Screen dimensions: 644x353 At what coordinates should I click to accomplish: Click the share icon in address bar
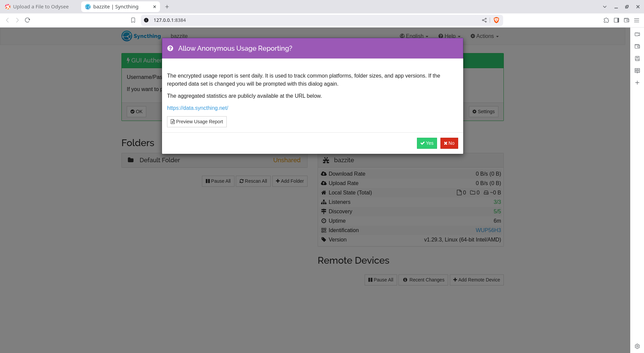coord(484,20)
